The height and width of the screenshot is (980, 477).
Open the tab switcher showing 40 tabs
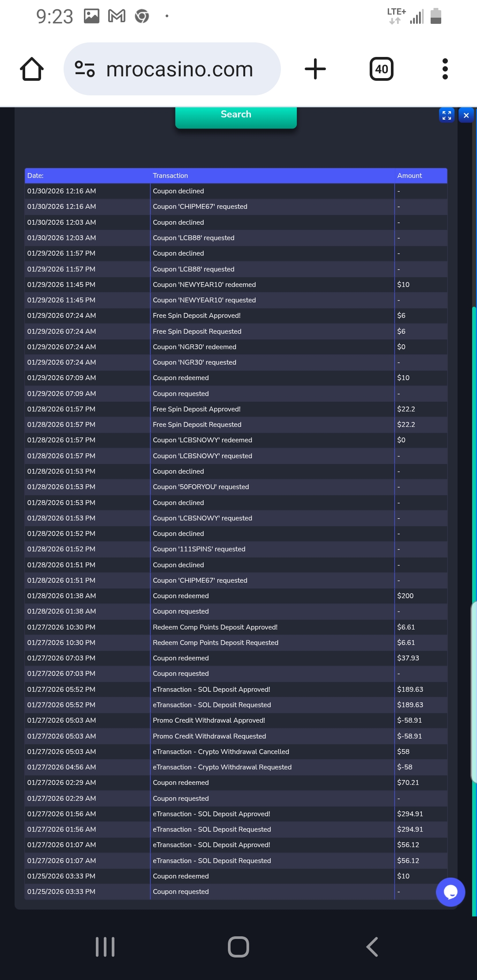click(x=381, y=69)
